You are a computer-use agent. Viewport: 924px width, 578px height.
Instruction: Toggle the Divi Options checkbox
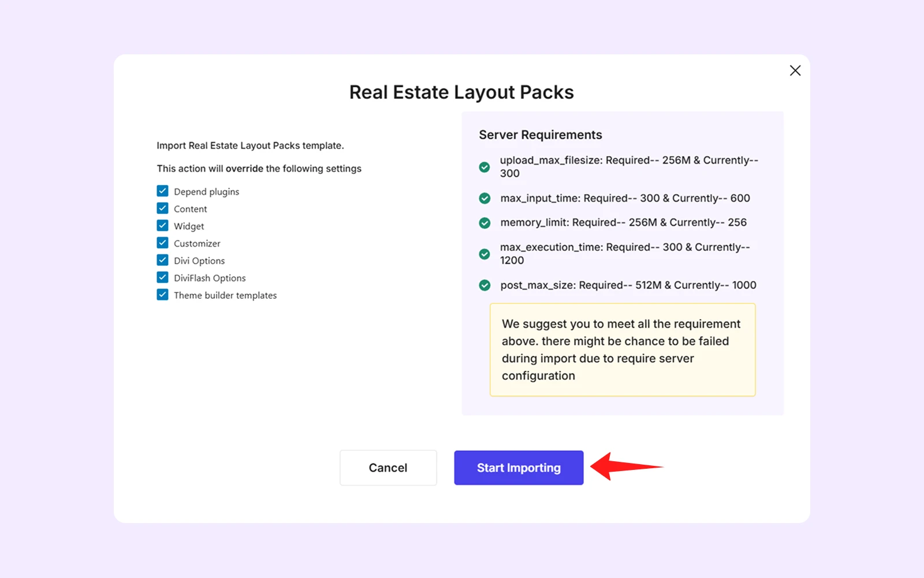[162, 261]
